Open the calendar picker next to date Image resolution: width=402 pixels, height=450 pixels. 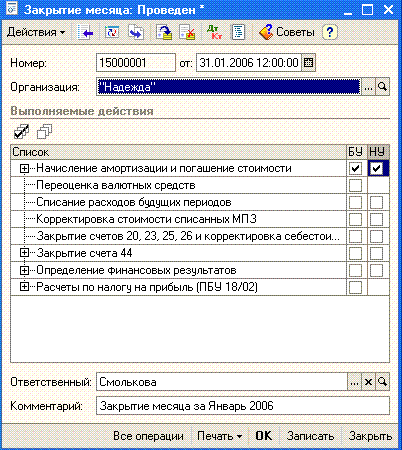(x=308, y=63)
